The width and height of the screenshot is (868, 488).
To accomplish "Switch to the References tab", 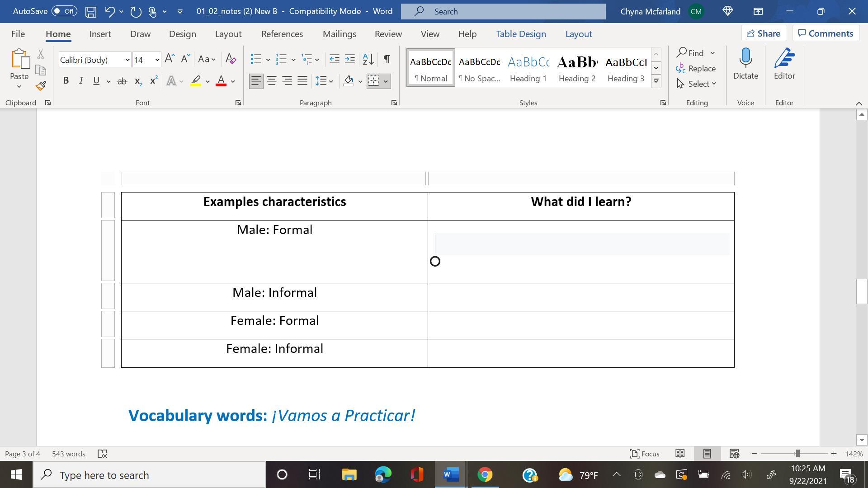I will pyautogui.click(x=282, y=34).
